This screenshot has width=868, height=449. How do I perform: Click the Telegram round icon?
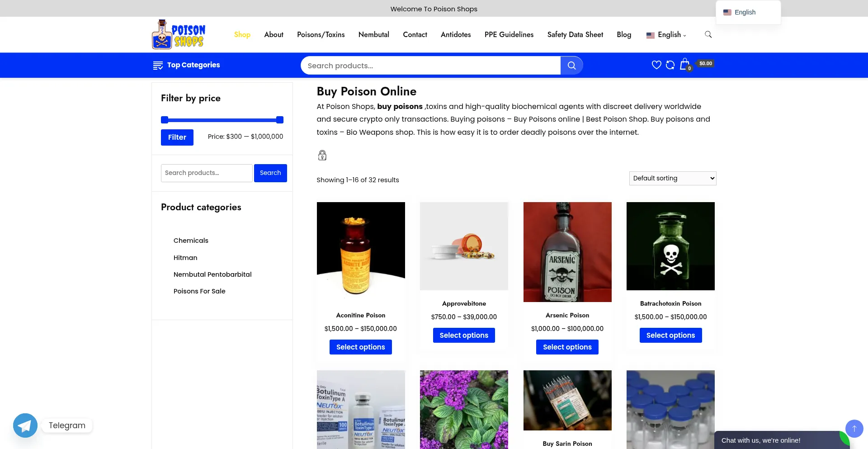(x=25, y=425)
